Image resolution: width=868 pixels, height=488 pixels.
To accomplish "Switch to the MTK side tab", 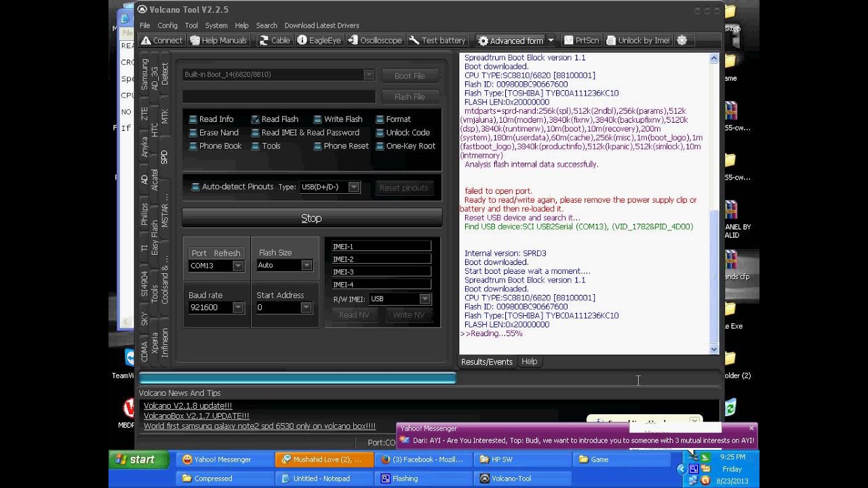I will click(x=164, y=116).
